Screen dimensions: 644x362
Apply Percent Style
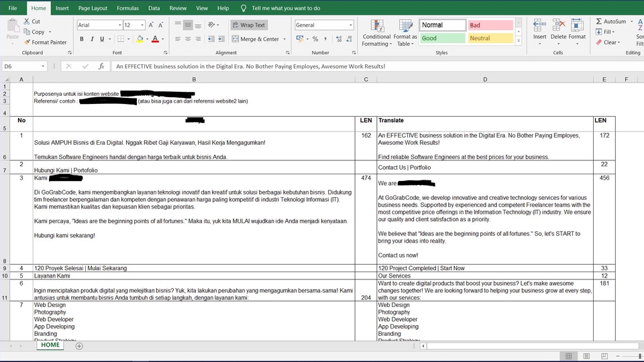[315, 39]
